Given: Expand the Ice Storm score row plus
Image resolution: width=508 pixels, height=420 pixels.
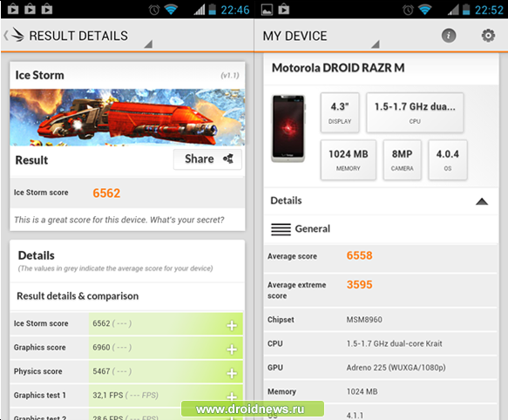Looking at the screenshot, I should point(232,325).
